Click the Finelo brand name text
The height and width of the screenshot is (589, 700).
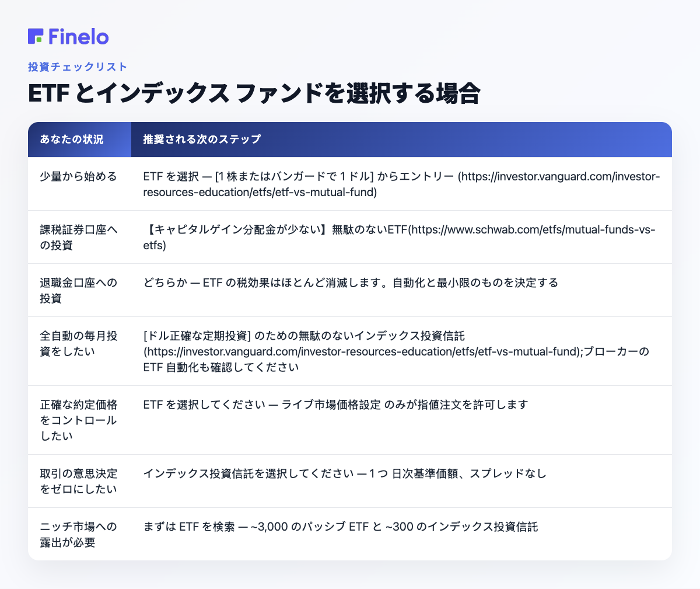(x=79, y=36)
